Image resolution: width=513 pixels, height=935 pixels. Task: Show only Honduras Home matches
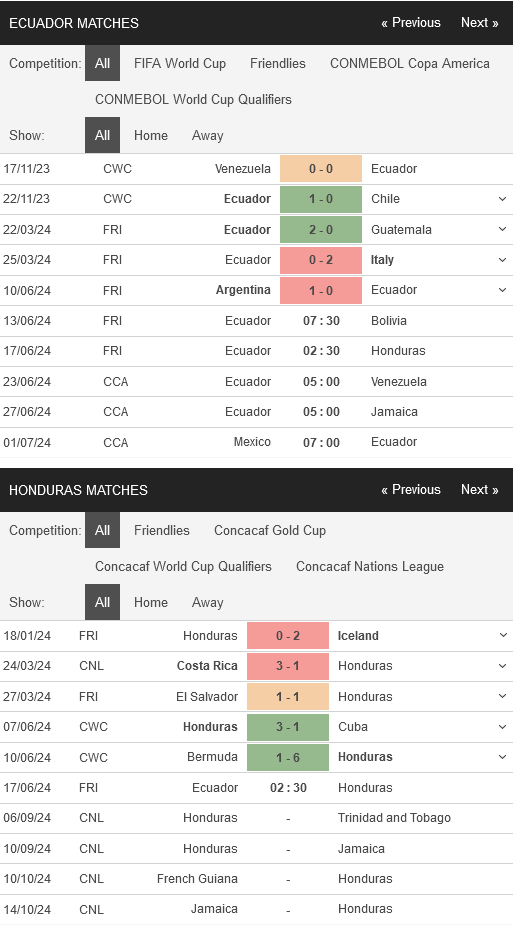150,602
